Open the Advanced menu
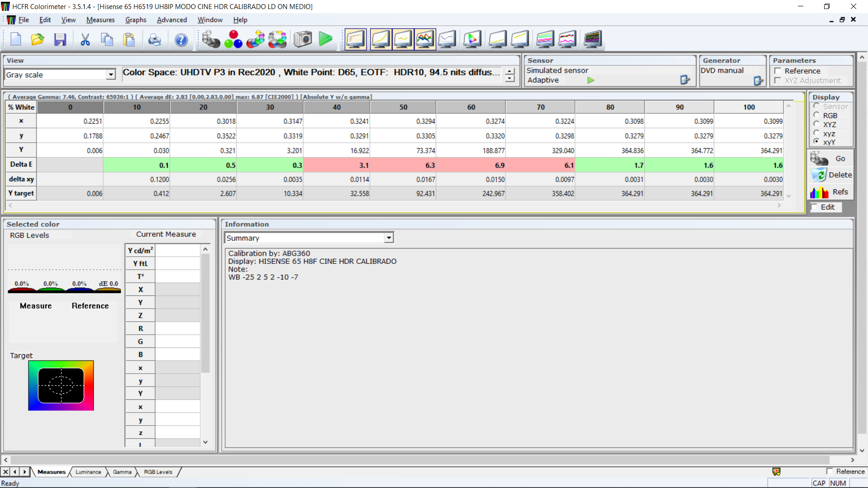The height and width of the screenshot is (488, 868). [x=172, y=20]
